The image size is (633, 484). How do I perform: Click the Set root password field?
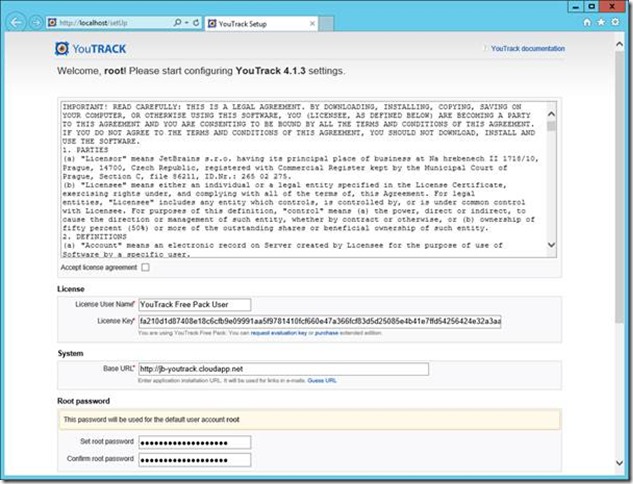point(195,442)
